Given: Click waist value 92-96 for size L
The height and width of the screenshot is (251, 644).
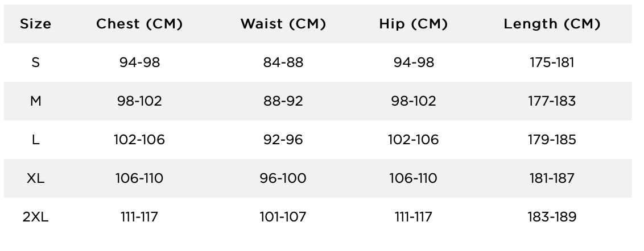Looking at the screenshot, I should [x=283, y=140].
